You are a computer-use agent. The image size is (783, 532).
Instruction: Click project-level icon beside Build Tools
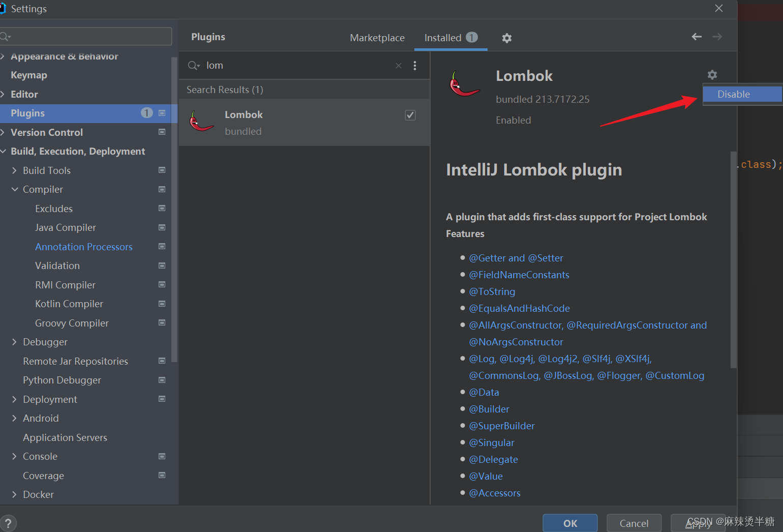(162, 170)
